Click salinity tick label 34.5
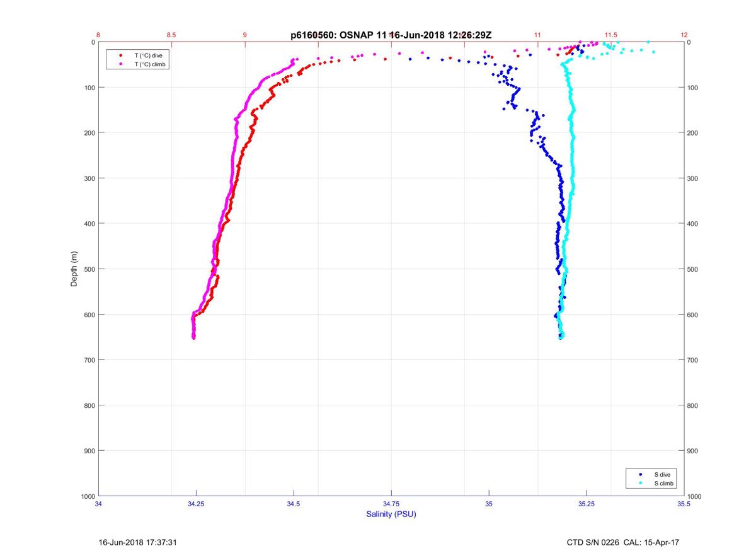The height and width of the screenshot is (558, 756). 294,503
